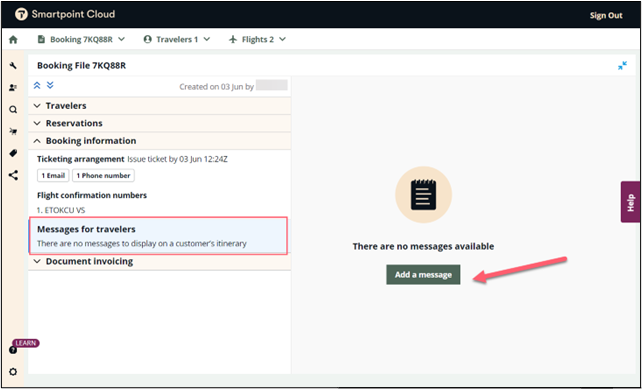The width and height of the screenshot is (642, 389).
Task: Click 'Created on 03 Jun by' text
Action: [217, 87]
